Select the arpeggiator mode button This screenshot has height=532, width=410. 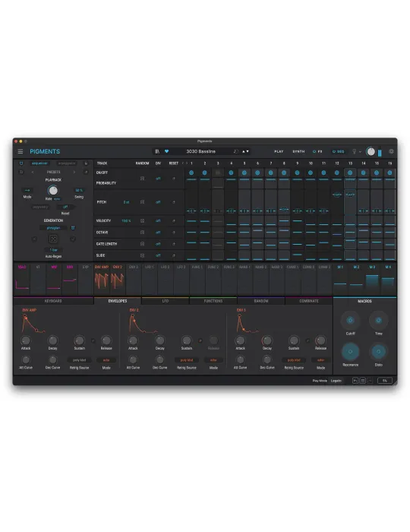[67, 163]
